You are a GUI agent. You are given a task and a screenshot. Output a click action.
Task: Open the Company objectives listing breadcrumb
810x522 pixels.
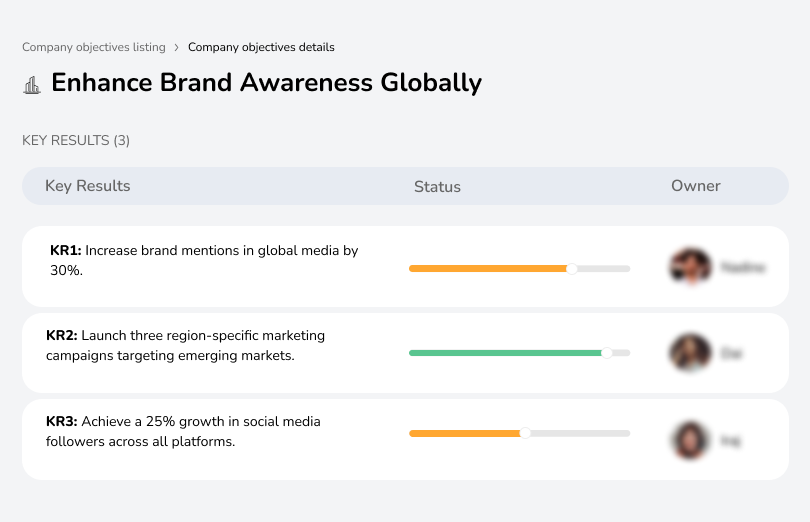point(94,47)
